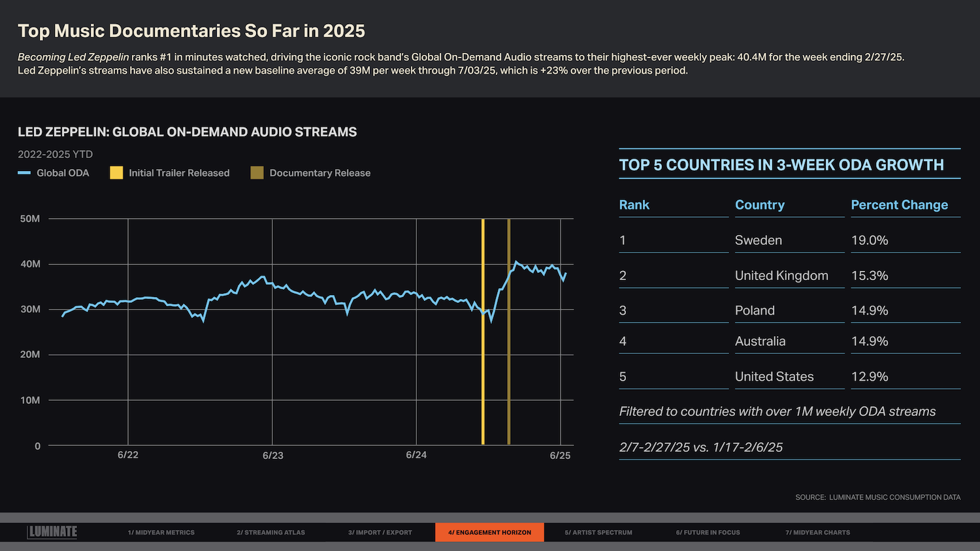Click the olive Documentary Release swatch

coord(257,172)
